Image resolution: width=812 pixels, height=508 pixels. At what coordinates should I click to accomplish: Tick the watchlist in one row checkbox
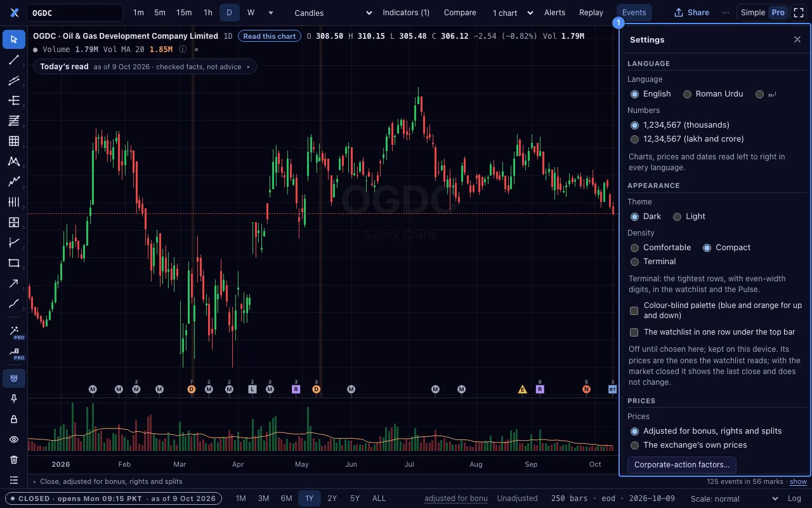634,332
